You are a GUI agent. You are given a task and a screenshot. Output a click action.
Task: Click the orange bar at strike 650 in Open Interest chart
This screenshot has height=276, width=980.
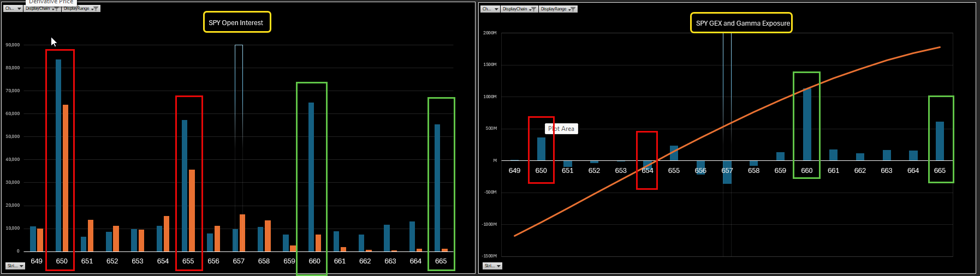click(66, 178)
